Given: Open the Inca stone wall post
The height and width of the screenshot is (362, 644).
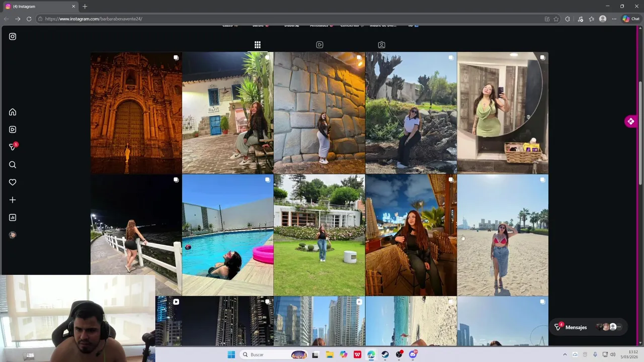Looking at the screenshot, I should coord(319,113).
